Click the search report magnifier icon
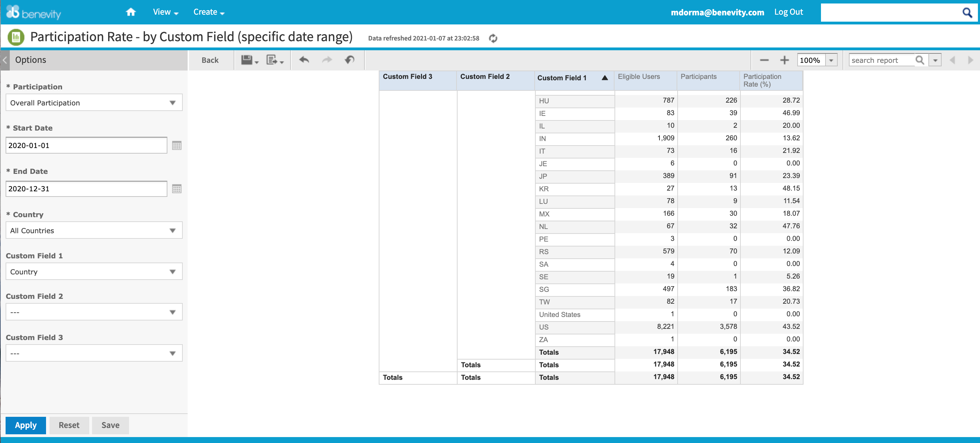 pyautogui.click(x=920, y=60)
